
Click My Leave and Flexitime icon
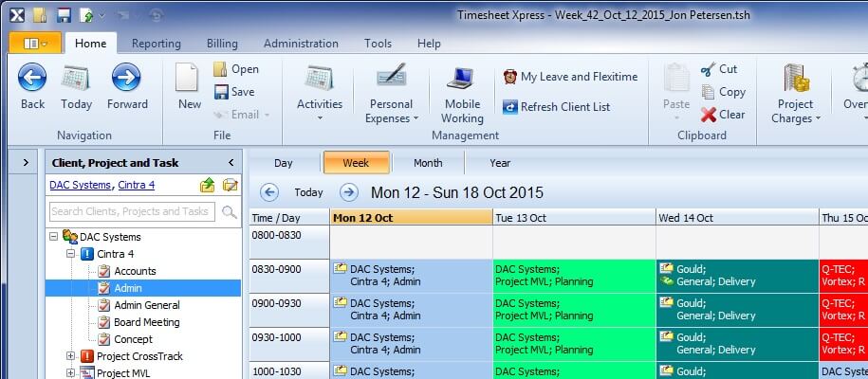pos(510,77)
